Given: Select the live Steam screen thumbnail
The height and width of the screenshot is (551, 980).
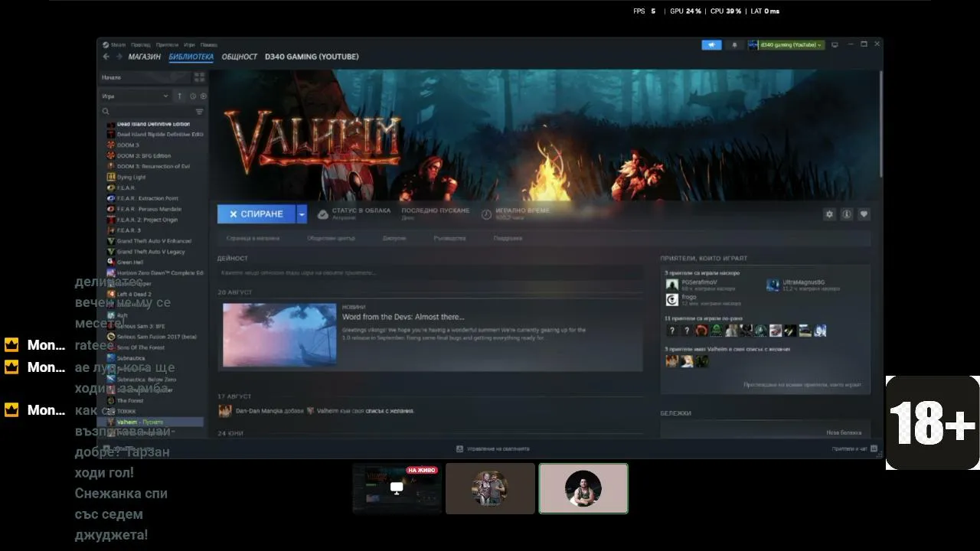Looking at the screenshot, I should click(x=397, y=488).
